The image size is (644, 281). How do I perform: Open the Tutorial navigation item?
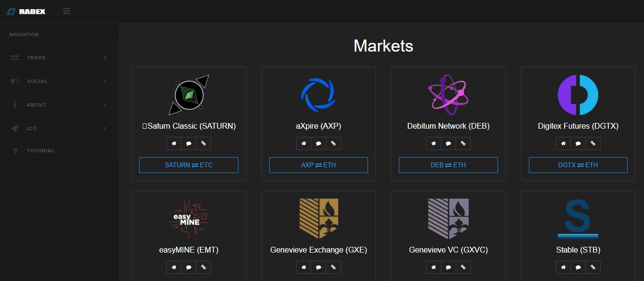pyautogui.click(x=59, y=151)
